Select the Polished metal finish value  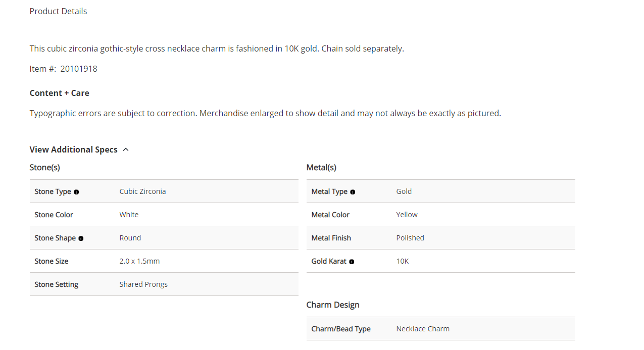point(410,238)
